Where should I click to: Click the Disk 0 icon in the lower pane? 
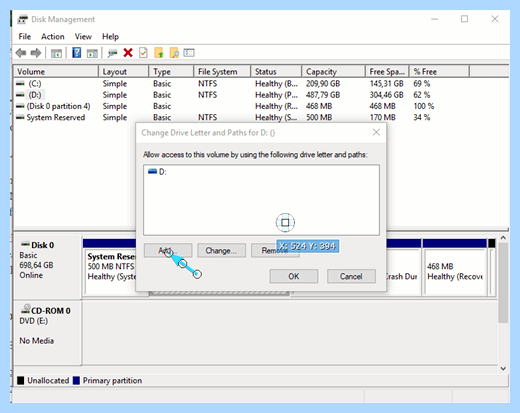coord(25,244)
